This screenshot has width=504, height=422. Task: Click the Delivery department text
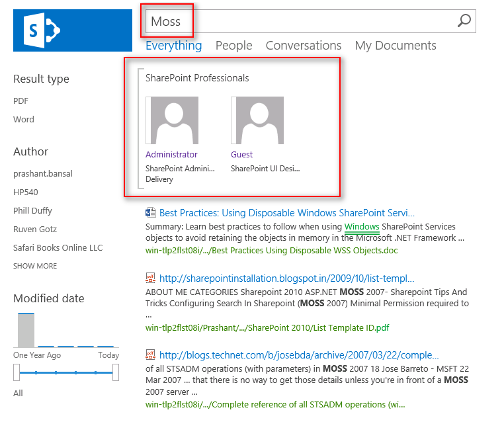(x=159, y=179)
